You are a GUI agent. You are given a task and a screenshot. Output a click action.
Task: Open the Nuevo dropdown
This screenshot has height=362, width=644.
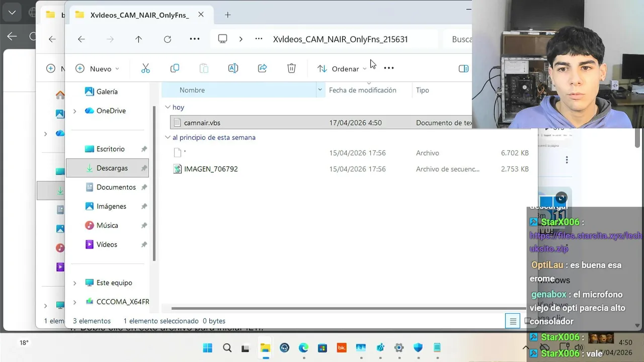[97, 68]
